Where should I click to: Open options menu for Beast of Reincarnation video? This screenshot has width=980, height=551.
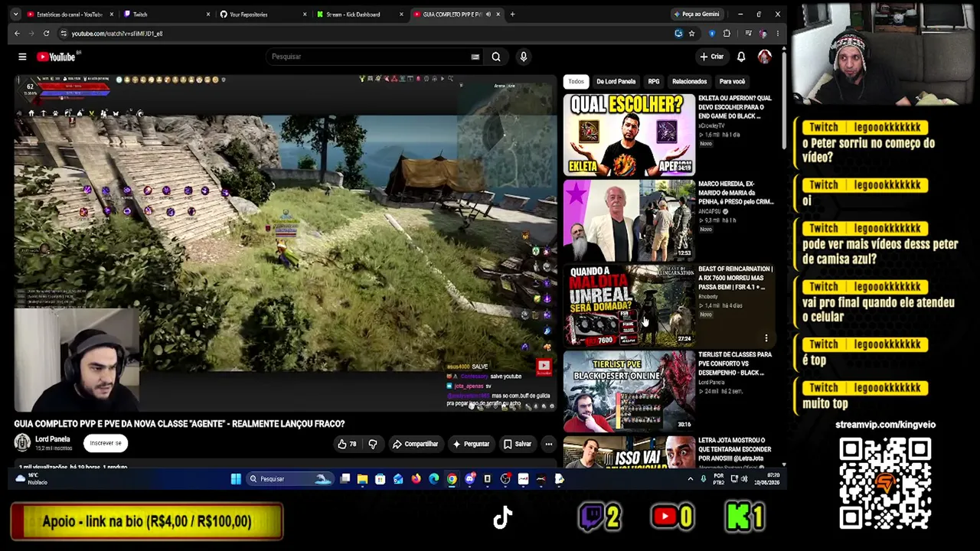point(766,338)
